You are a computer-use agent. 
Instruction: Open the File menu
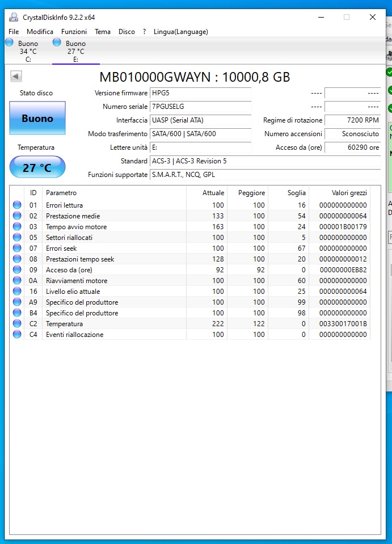pyautogui.click(x=14, y=32)
